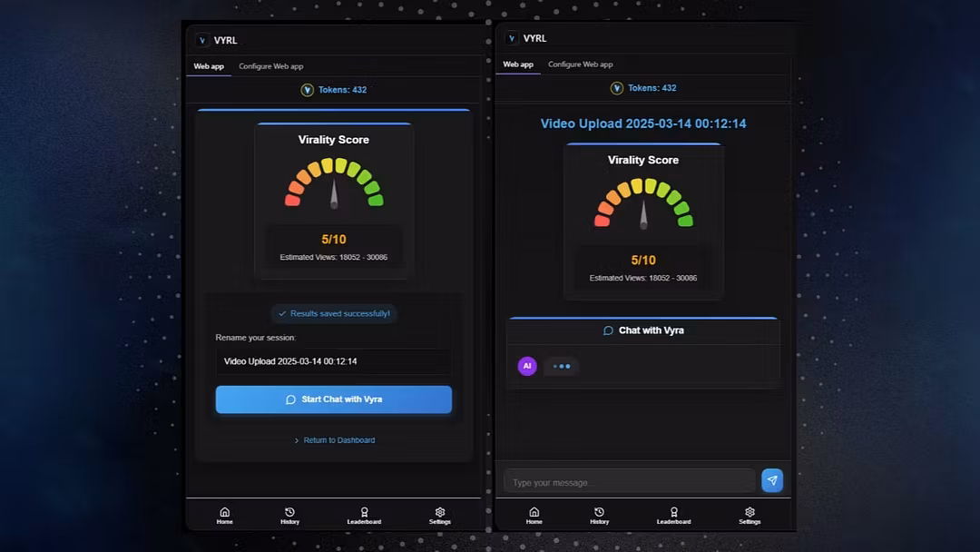This screenshot has height=552, width=980.
Task: Click the VYRL logo in right panel
Action: pyautogui.click(x=511, y=38)
